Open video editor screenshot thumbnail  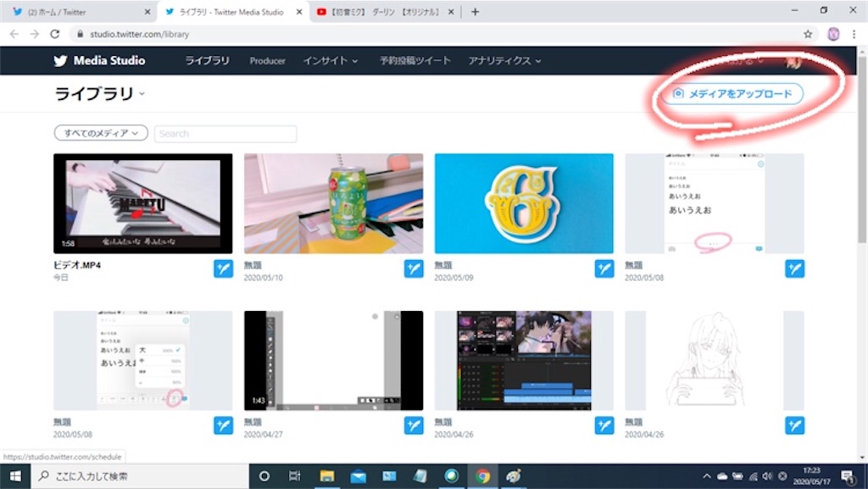[524, 361]
